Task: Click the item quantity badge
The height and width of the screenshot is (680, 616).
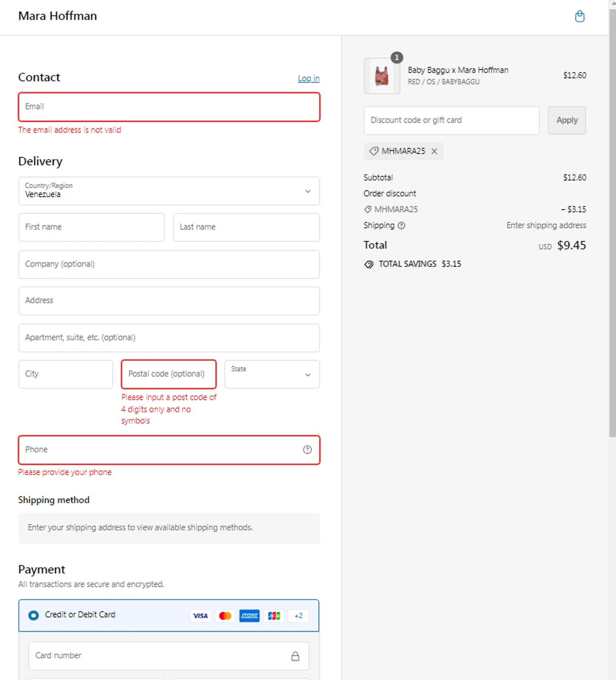Action: coord(397,58)
